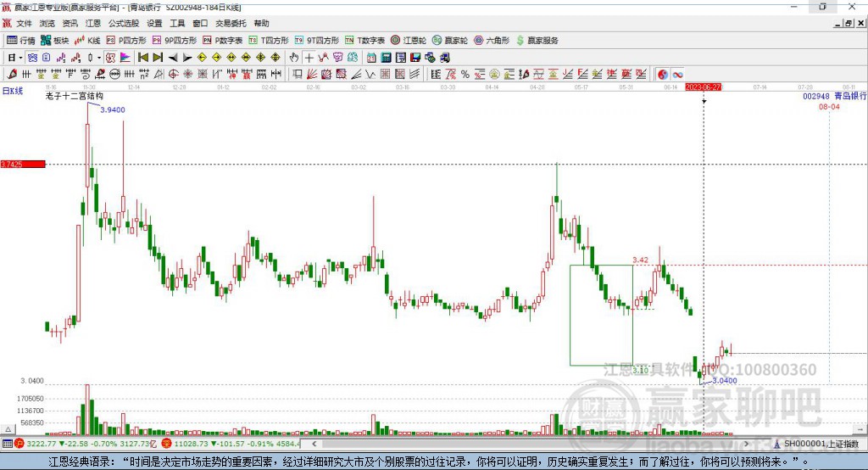Select the crosshair cursor tool
868x470 pixels.
(x=309, y=58)
